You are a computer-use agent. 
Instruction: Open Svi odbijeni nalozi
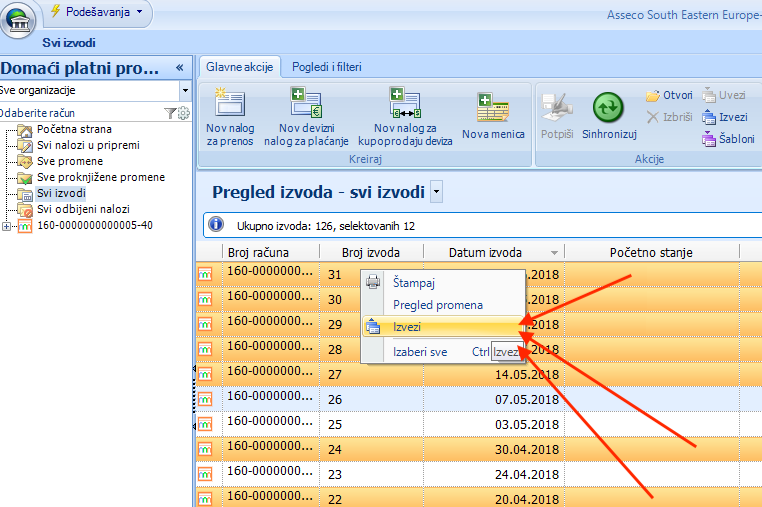pos(83,210)
